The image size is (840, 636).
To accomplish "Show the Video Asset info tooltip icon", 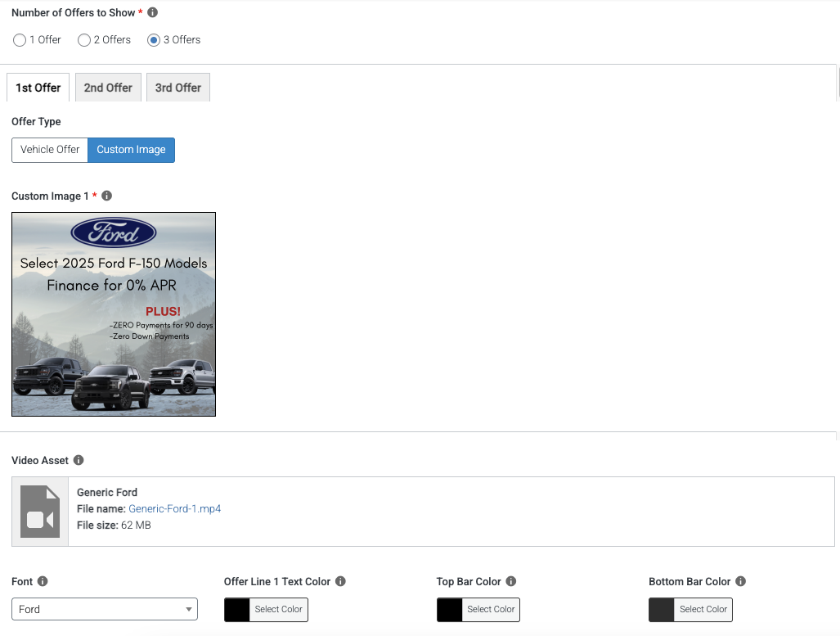I will click(79, 460).
